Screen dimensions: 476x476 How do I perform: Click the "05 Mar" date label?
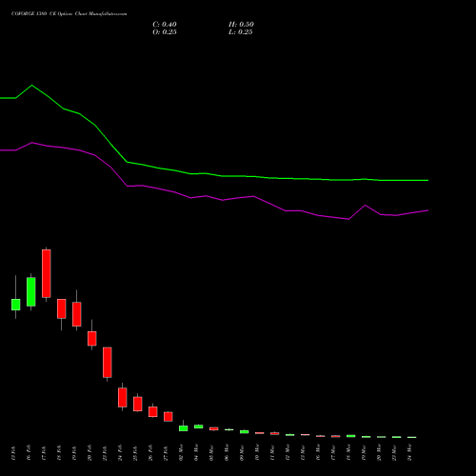coord(211,453)
